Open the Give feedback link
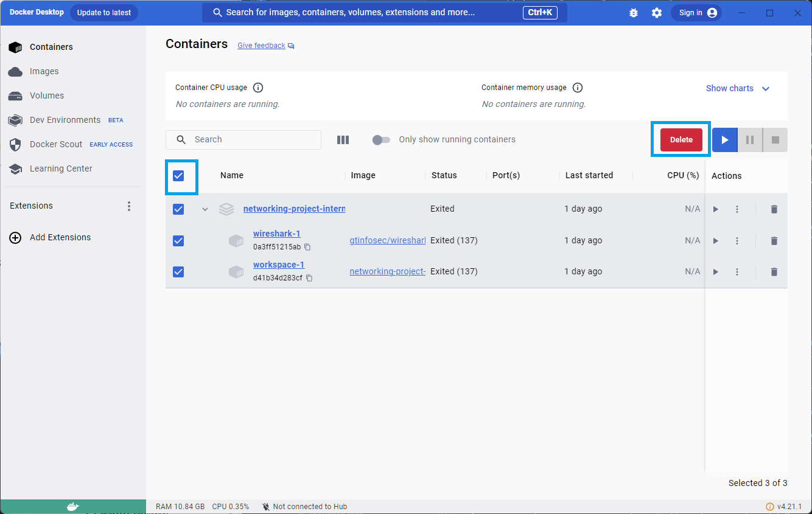812x514 pixels. click(x=261, y=45)
